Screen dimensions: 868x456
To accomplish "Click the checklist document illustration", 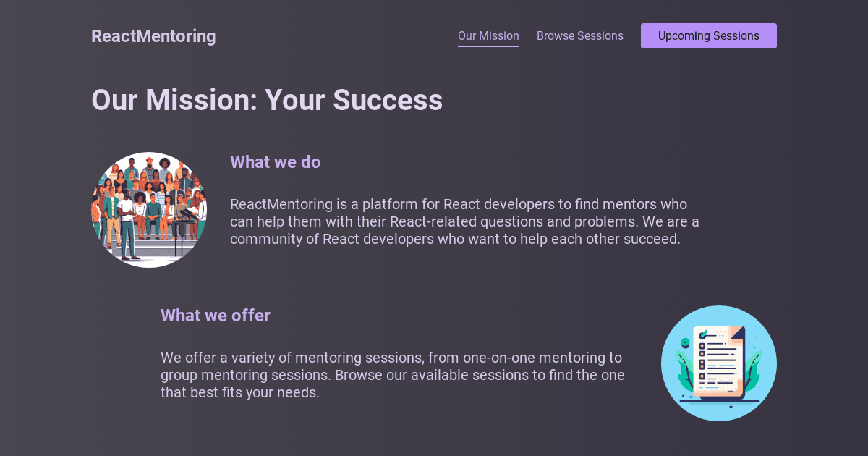I will 718,363.
